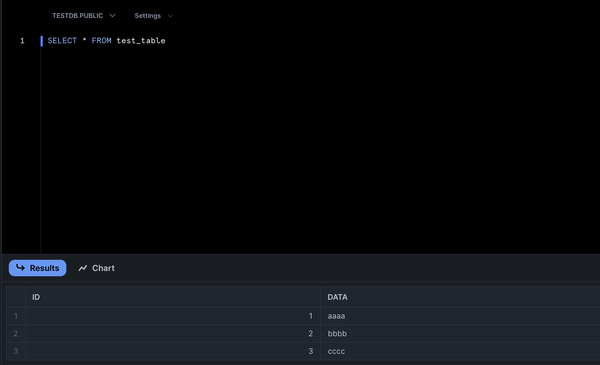Viewport: 600px width, 365px height.
Task: Click test_table in the query editor
Action: tap(141, 41)
